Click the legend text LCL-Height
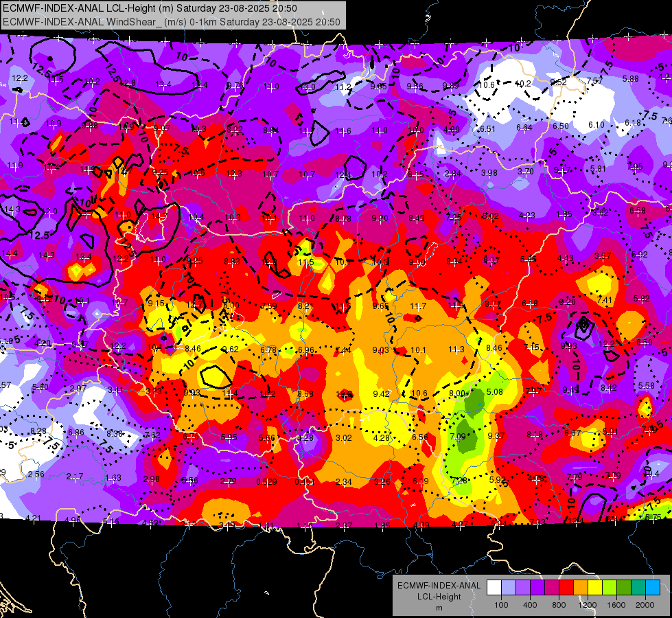 coord(439,597)
